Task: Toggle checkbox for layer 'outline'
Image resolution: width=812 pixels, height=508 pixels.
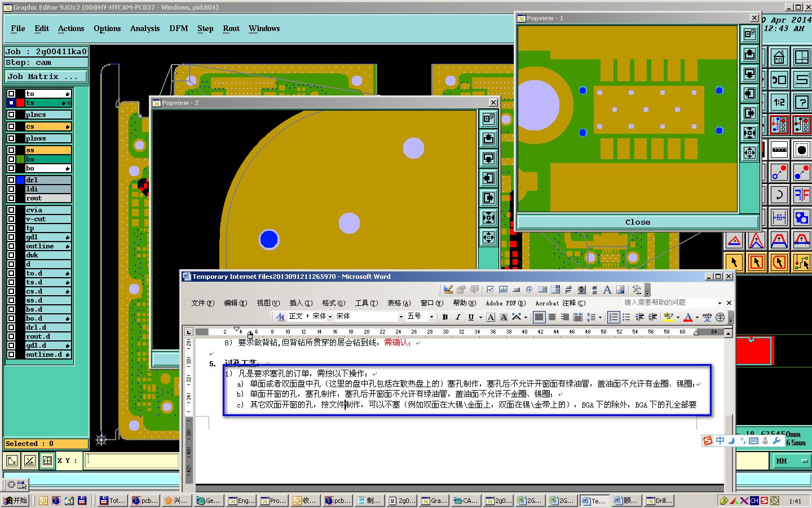Action: 11,246
